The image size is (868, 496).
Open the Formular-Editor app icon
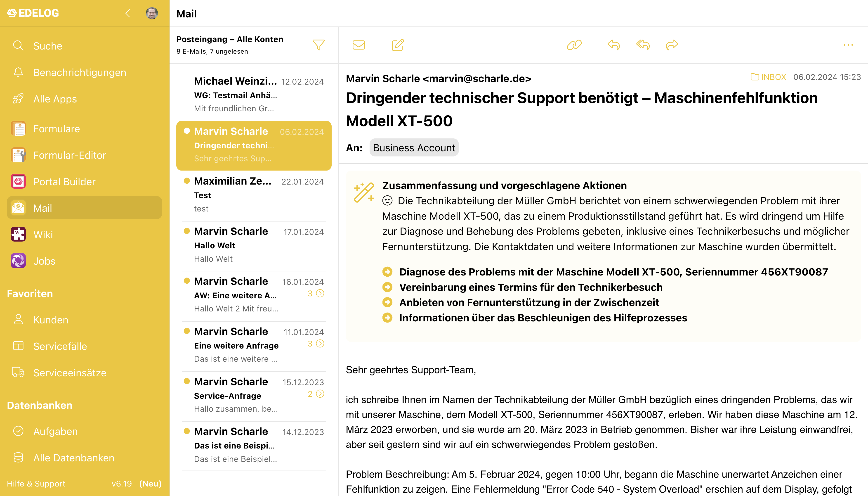(18, 155)
